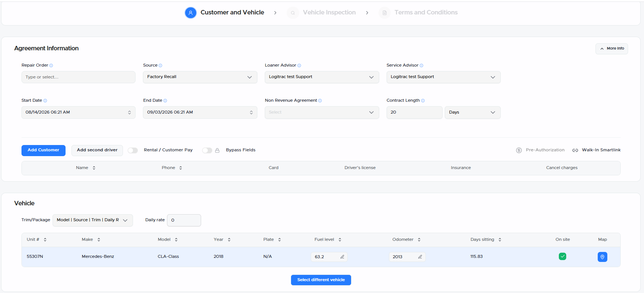Screen dimensions: 644x293
Task: Click the CLA-Class model cell
Action: (x=168, y=257)
